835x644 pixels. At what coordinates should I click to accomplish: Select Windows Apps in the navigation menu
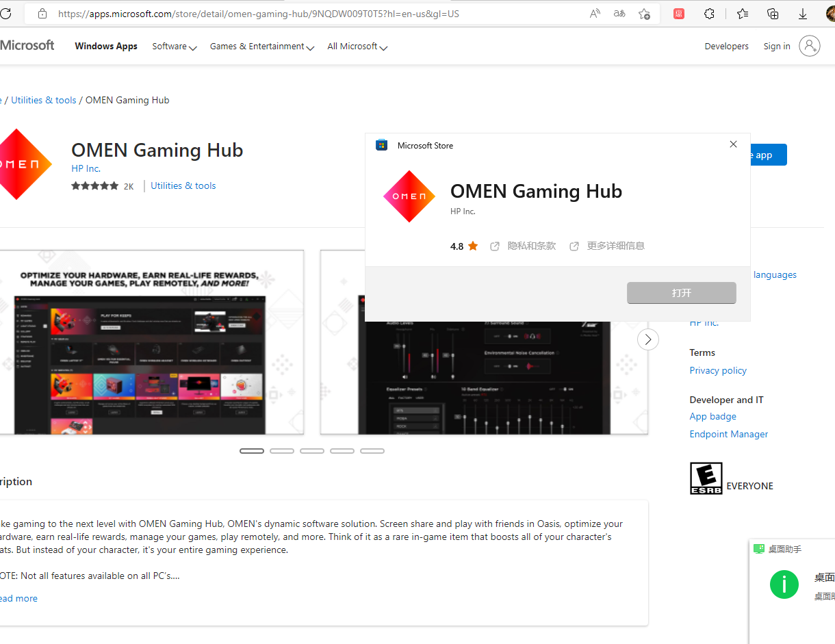pyautogui.click(x=106, y=46)
